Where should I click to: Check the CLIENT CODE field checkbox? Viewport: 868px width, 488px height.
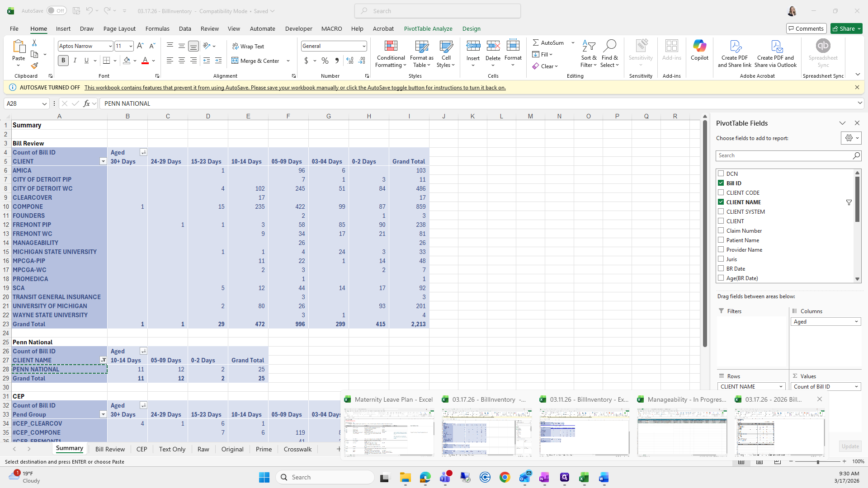coord(721,192)
